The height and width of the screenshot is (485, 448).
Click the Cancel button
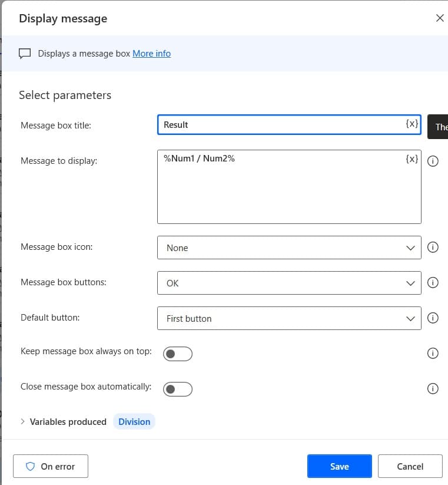pos(410,466)
